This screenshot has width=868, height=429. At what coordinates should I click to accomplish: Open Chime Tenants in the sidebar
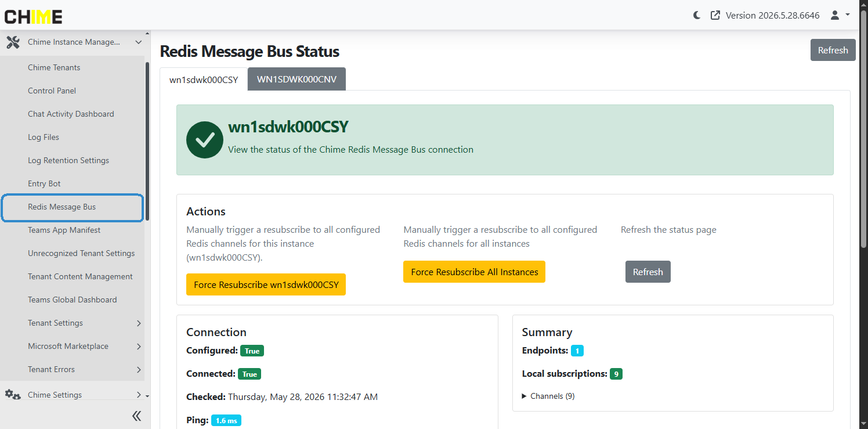coord(54,67)
